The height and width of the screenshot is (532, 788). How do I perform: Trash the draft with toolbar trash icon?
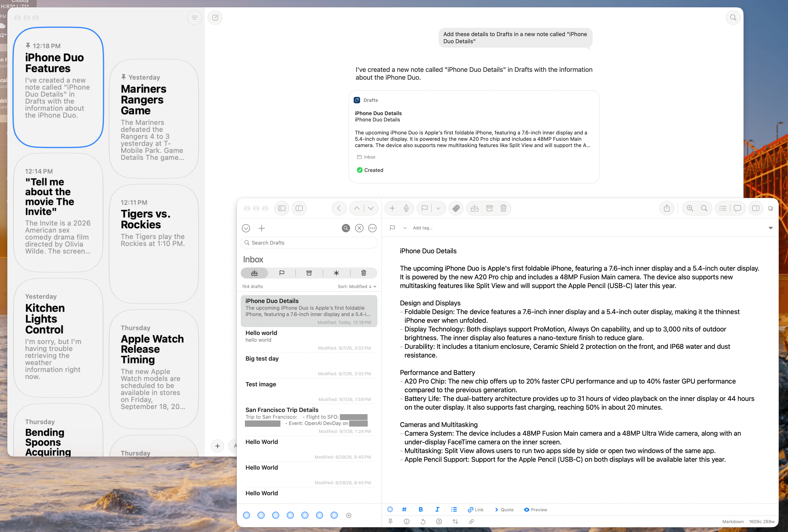[x=504, y=208]
